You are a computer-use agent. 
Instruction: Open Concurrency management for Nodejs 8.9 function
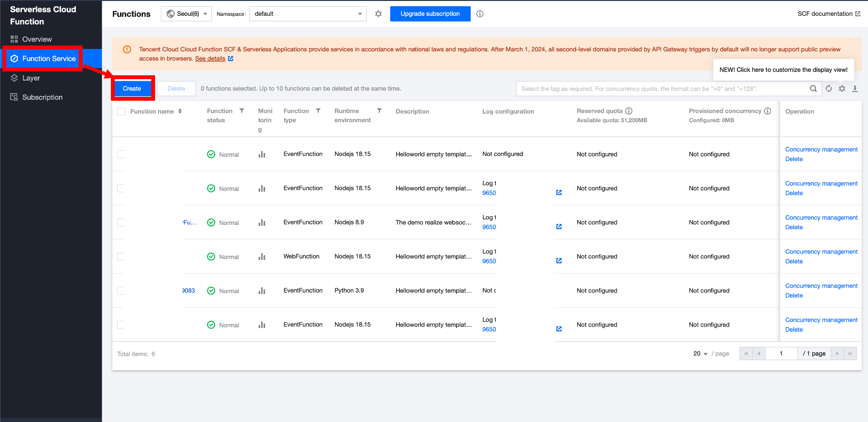click(821, 218)
